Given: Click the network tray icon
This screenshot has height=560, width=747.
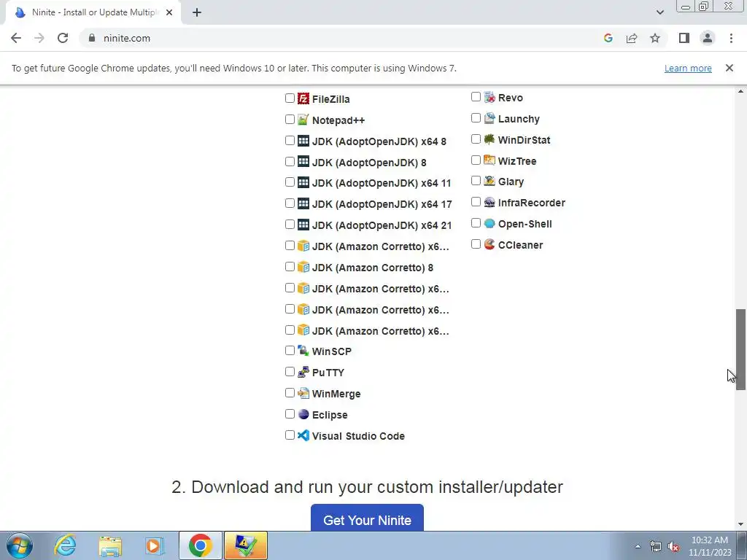Looking at the screenshot, I should [x=656, y=546].
